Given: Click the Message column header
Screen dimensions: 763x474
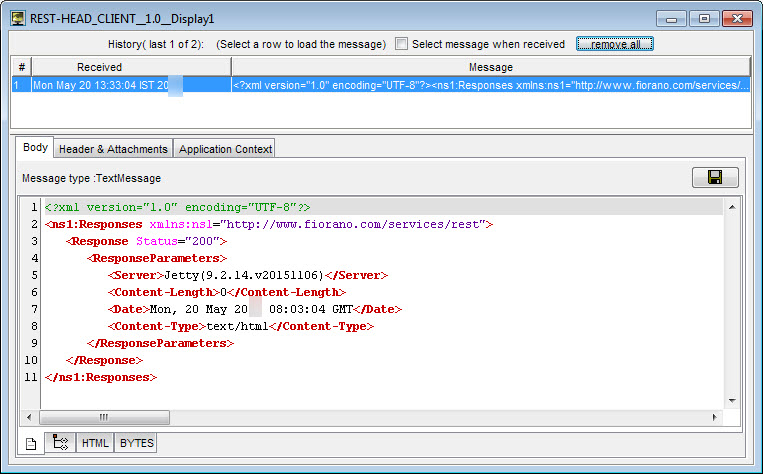Looking at the screenshot, I should pyautogui.click(x=490, y=67).
